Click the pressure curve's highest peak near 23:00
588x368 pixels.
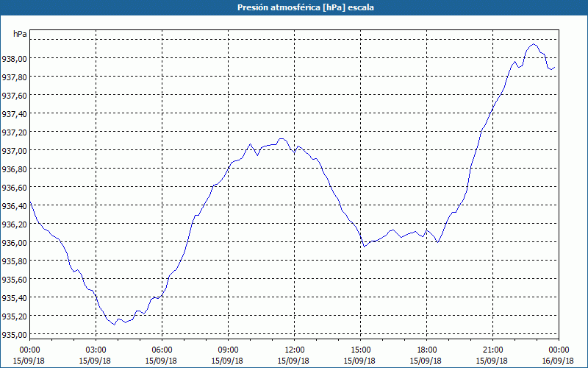[x=534, y=44]
